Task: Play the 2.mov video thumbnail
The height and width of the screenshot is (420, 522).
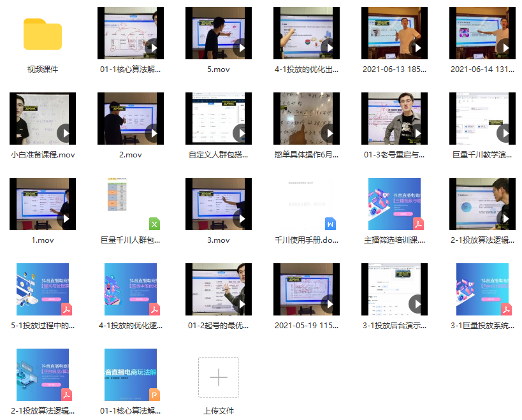Action: 131,119
